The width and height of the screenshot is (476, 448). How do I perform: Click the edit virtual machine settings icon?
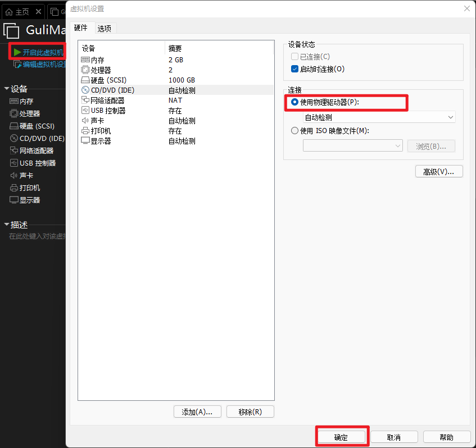(17, 65)
